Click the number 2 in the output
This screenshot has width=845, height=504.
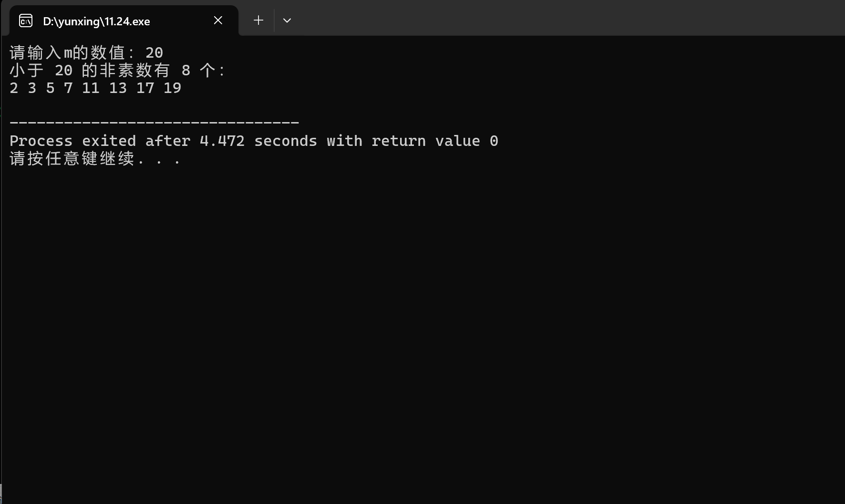14,88
